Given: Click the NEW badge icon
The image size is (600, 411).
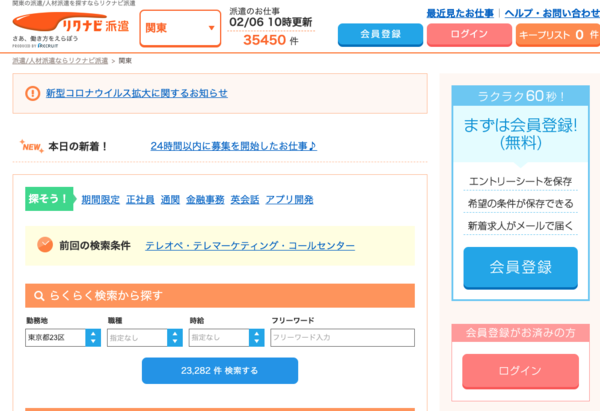Looking at the screenshot, I should (x=32, y=146).
